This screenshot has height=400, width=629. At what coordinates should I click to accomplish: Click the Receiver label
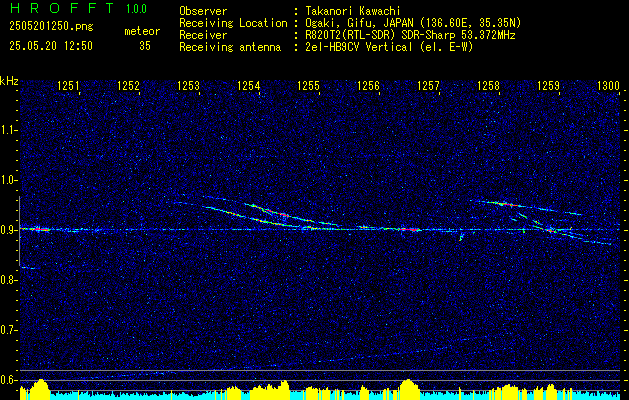coord(203,35)
